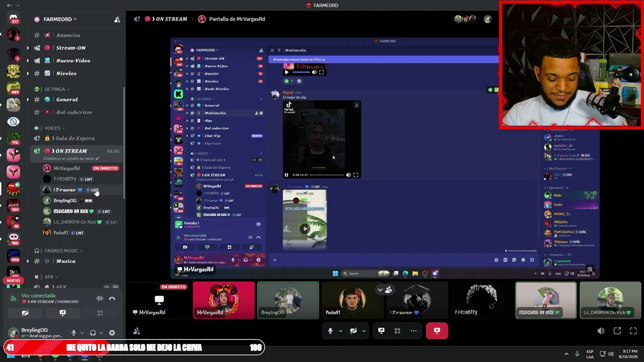Open headphone output options arrow in user panel
The height and width of the screenshot is (362, 644).
click(101, 333)
